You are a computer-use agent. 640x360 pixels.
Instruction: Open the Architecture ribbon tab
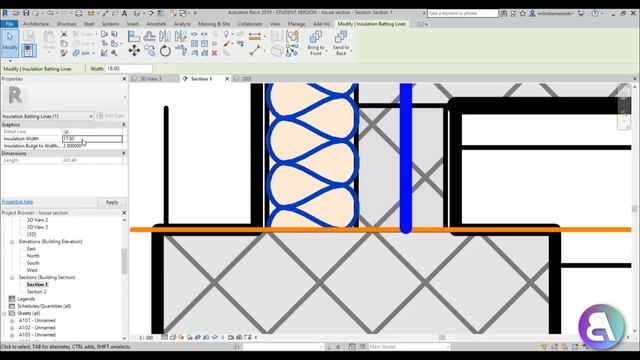tap(36, 24)
